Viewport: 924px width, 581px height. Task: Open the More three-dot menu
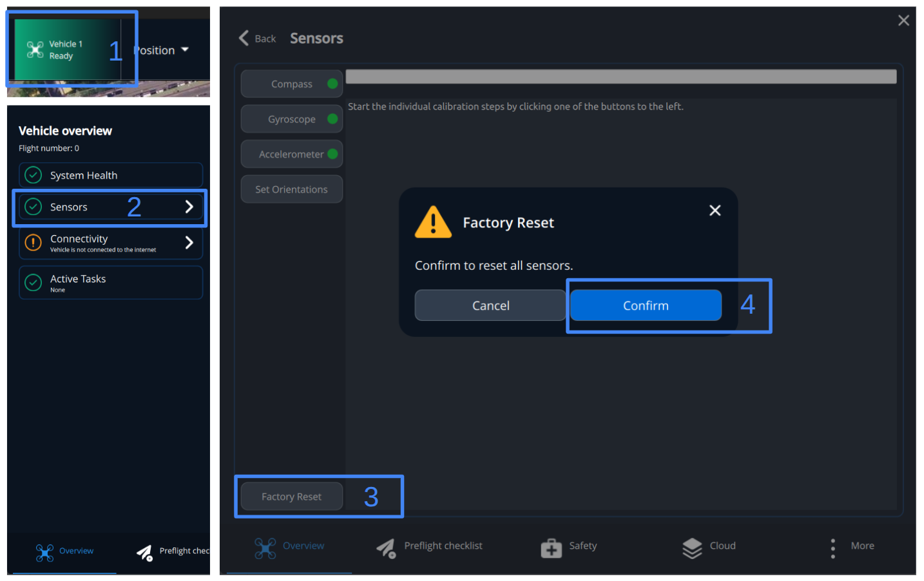[x=833, y=548]
